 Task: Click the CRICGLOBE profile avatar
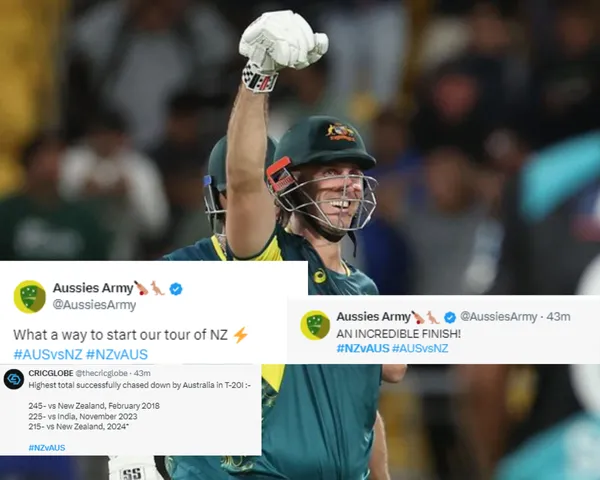[14, 379]
